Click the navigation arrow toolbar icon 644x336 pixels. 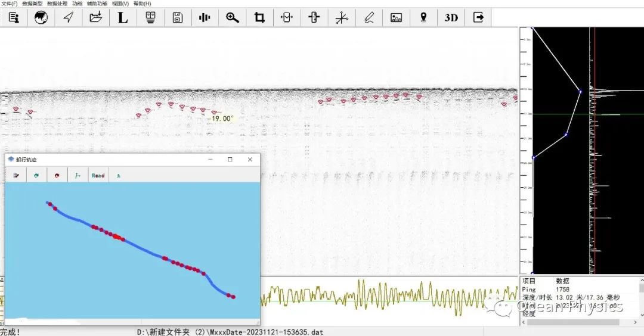69,18
